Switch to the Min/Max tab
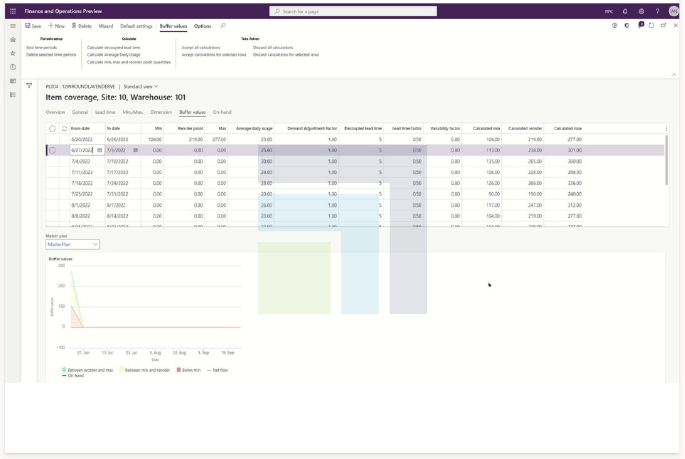Image resolution: width=685 pixels, height=459 pixels. [x=133, y=112]
